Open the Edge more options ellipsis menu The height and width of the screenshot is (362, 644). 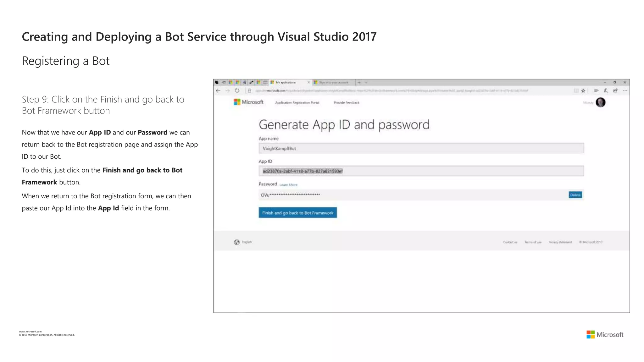[x=625, y=91]
